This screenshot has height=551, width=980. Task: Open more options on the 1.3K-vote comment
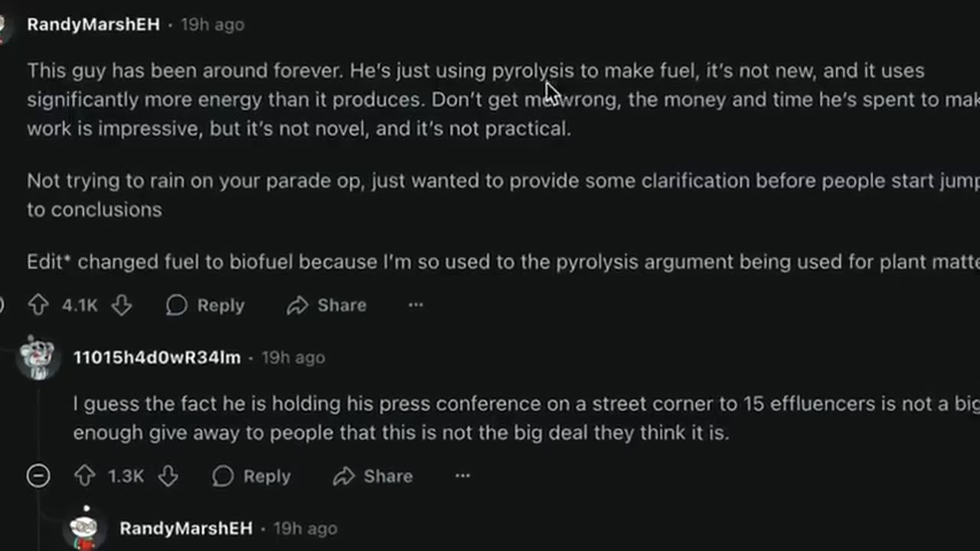click(462, 476)
